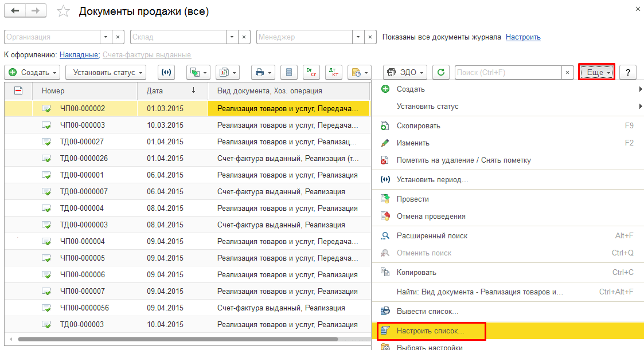Click the green refresh icon
The width and height of the screenshot is (644, 350).
click(x=440, y=72)
